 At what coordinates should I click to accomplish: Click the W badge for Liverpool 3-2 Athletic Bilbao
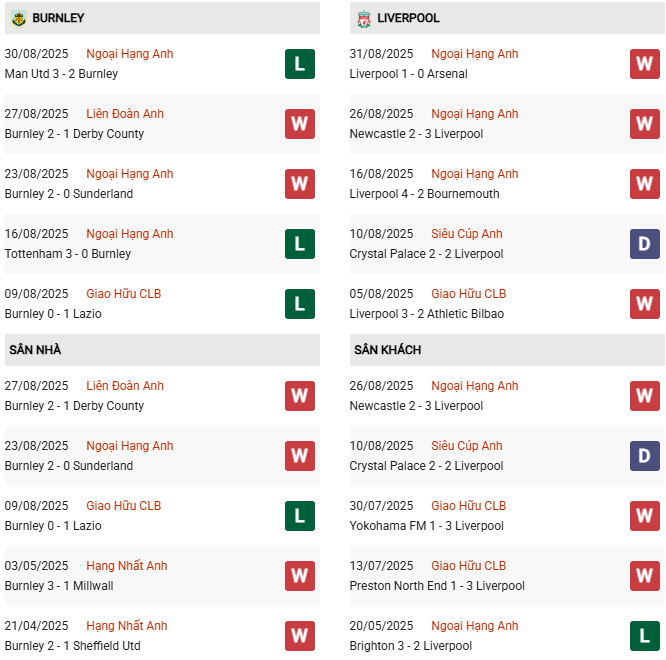pos(644,304)
